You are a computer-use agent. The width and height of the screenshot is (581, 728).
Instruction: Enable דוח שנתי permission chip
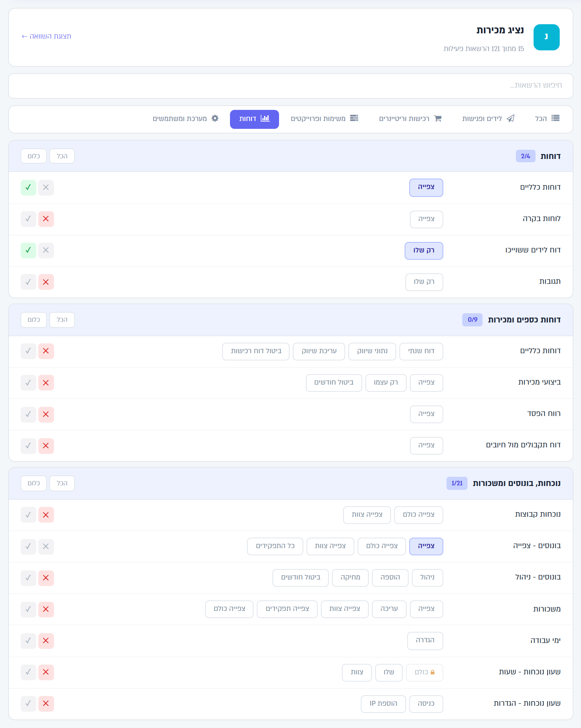point(421,351)
